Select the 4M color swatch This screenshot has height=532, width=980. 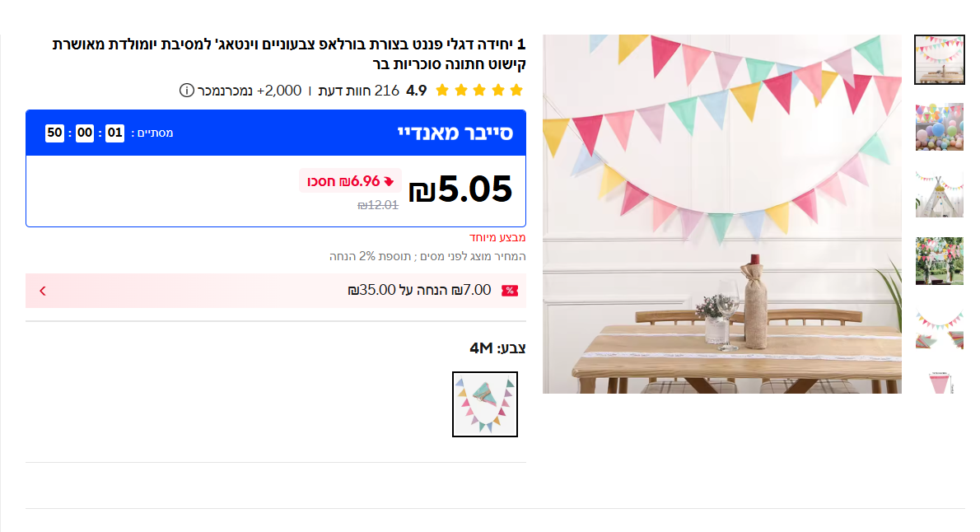[485, 404]
